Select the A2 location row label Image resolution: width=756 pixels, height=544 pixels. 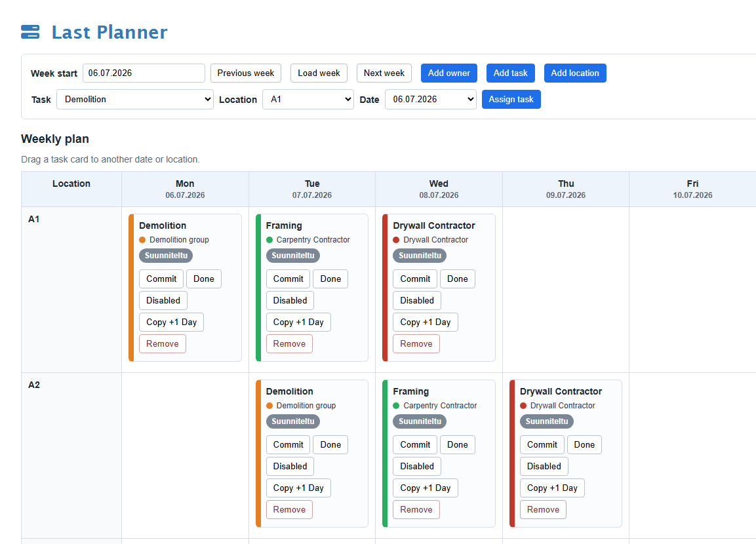[33, 385]
